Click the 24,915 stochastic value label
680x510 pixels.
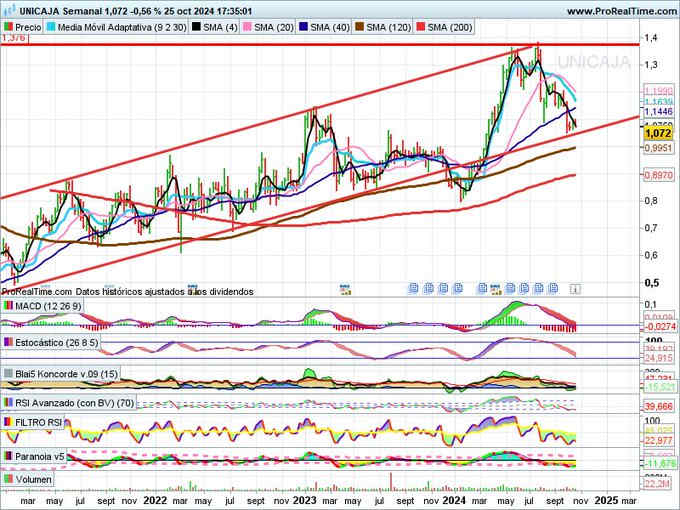658,358
